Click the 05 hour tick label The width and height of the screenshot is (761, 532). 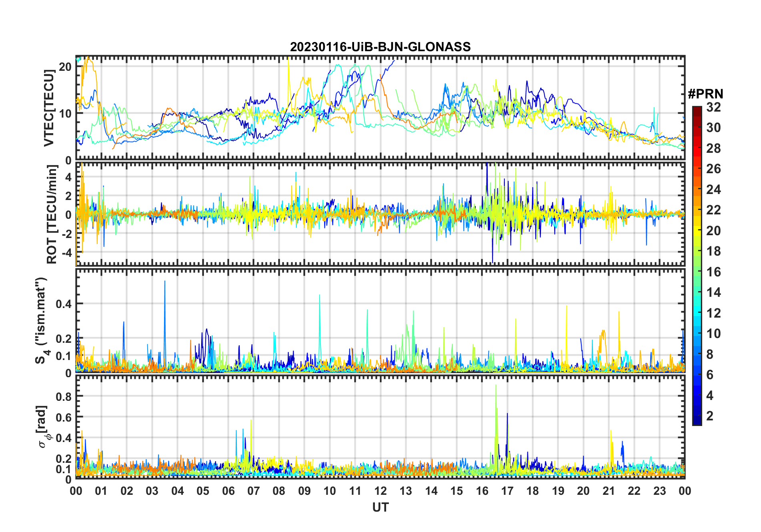click(203, 491)
